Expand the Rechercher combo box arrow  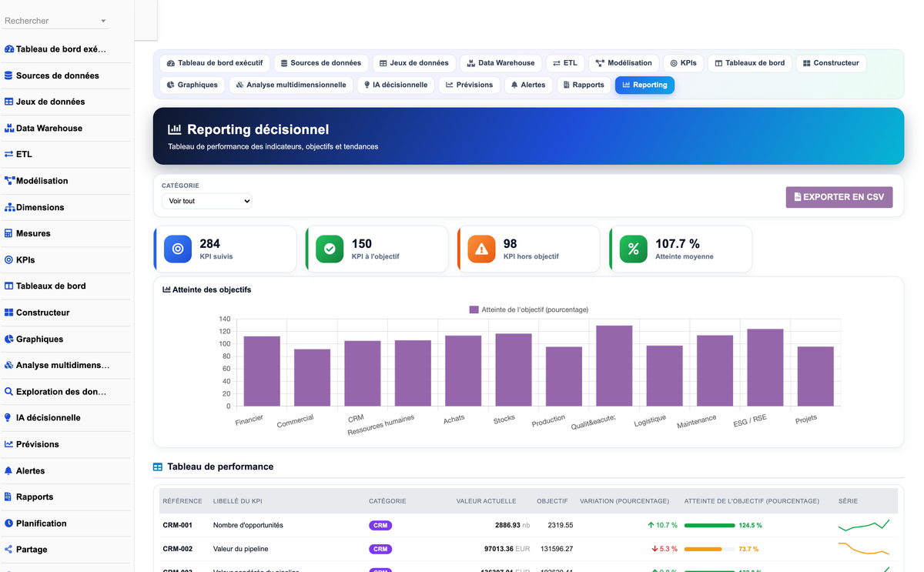pyautogui.click(x=103, y=21)
